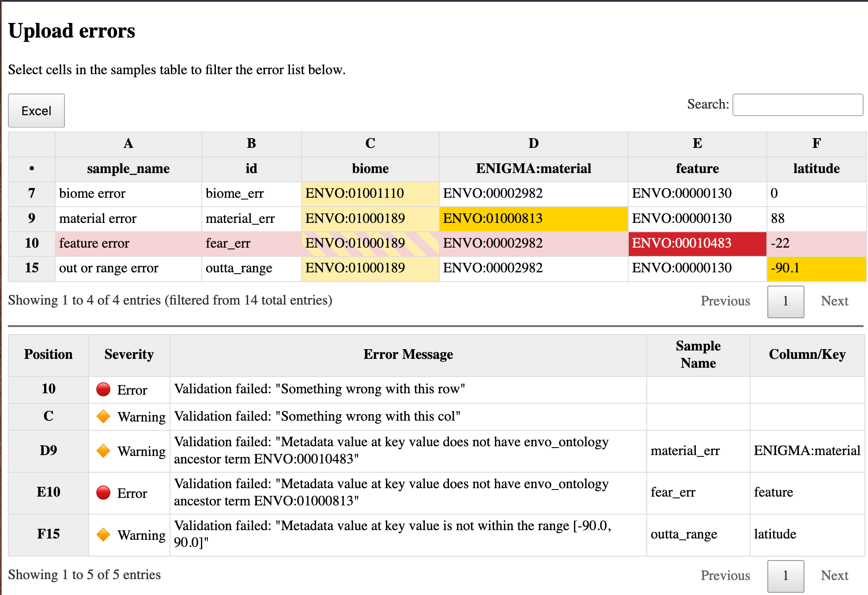Image resolution: width=868 pixels, height=595 pixels.
Task: Click row number 10 in the samples table
Action: tap(31, 243)
